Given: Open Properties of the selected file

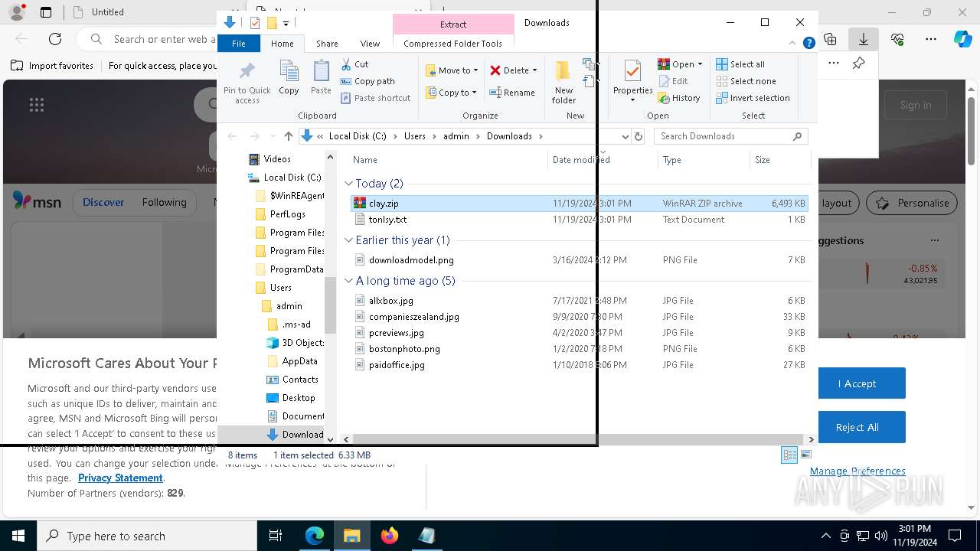Looking at the screenshot, I should pos(632,83).
